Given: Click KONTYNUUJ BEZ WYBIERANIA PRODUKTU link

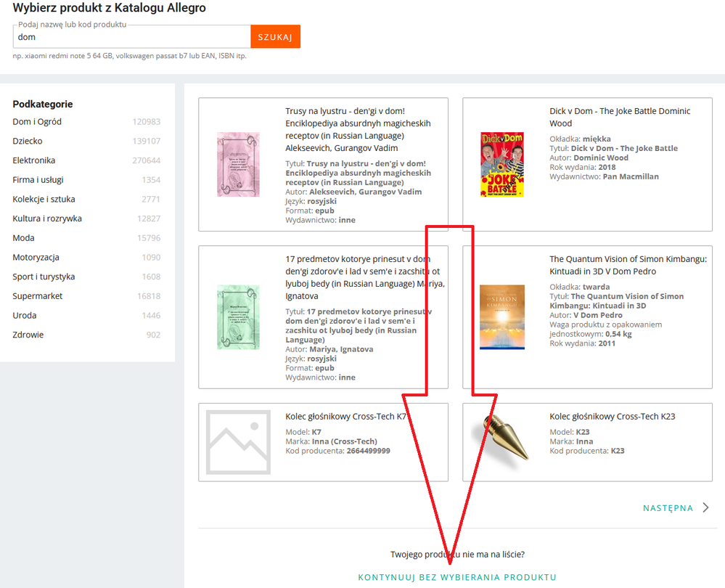Looking at the screenshot, I should point(457,578).
